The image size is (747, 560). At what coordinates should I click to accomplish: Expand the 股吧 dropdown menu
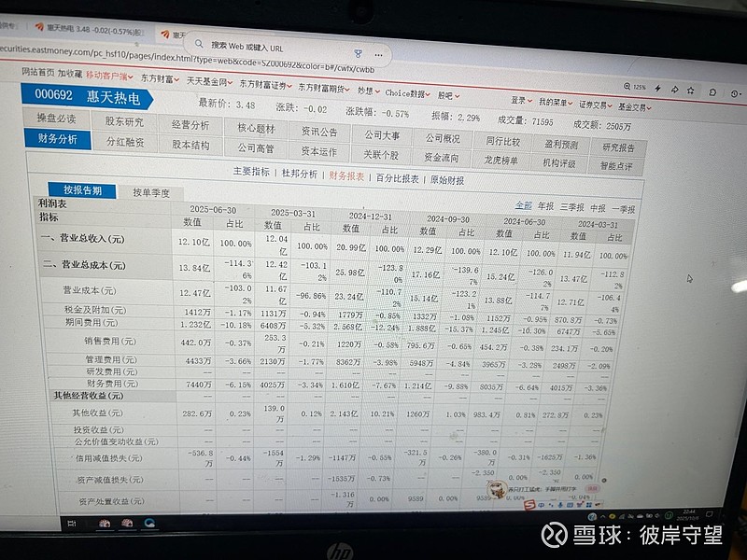[448, 96]
